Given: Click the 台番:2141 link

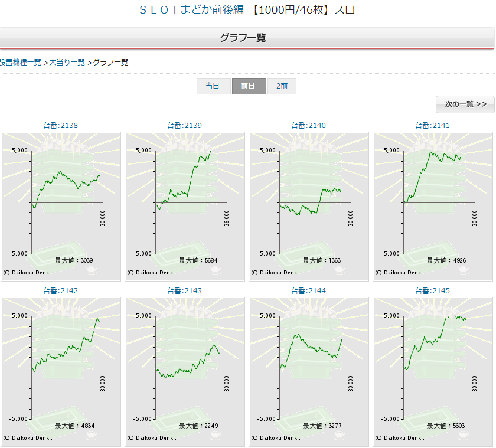Looking at the screenshot, I should point(432,125).
